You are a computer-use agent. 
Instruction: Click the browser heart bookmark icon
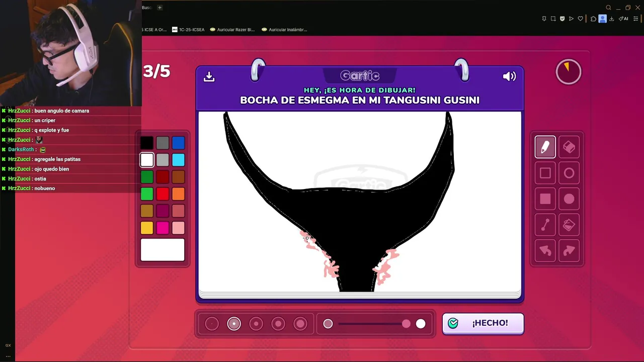pyautogui.click(x=580, y=19)
